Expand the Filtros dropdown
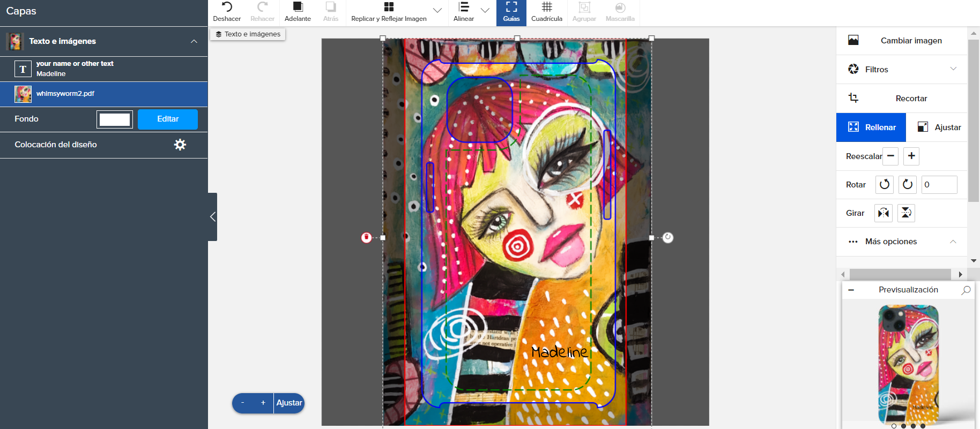980x429 pixels. click(953, 69)
